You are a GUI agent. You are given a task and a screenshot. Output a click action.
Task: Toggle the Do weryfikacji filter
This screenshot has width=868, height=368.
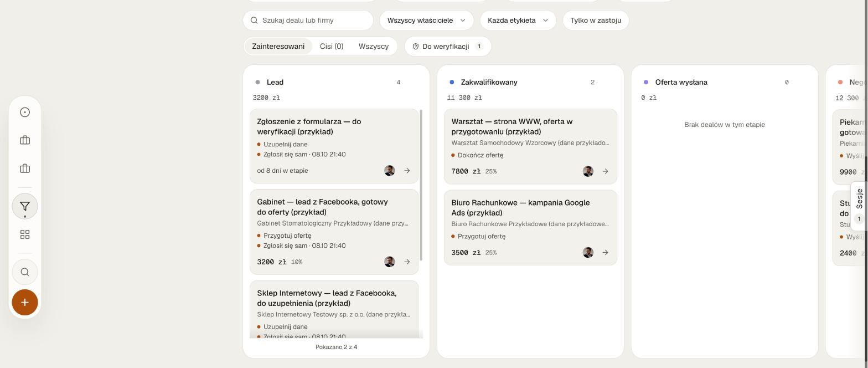(x=448, y=47)
